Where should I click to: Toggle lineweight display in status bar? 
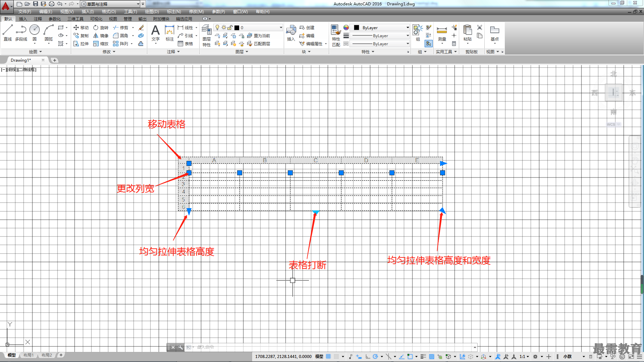(x=423, y=357)
